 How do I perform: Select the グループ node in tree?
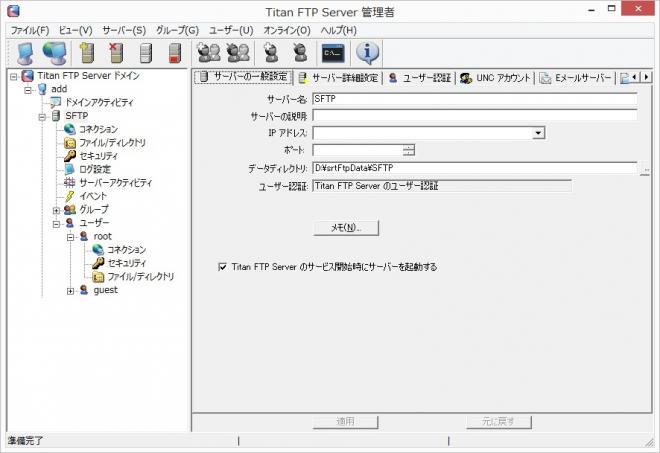coord(94,209)
